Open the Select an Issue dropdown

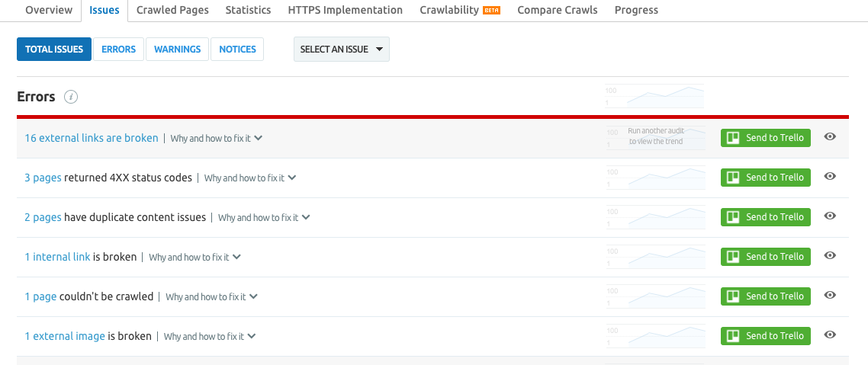(341, 50)
